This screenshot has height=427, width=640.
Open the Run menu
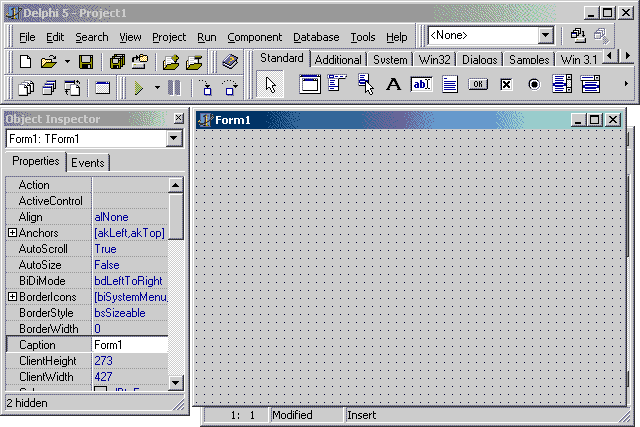click(207, 37)
